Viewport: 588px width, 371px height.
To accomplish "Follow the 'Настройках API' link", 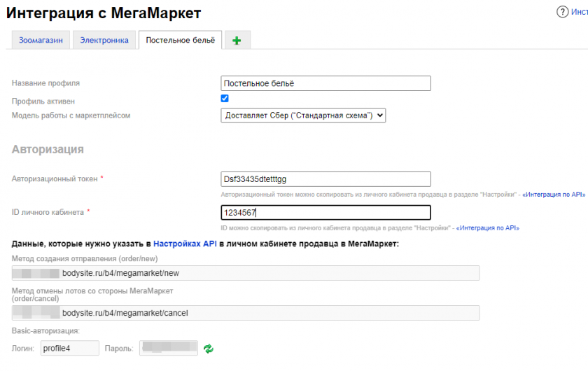I will point(185,244).
